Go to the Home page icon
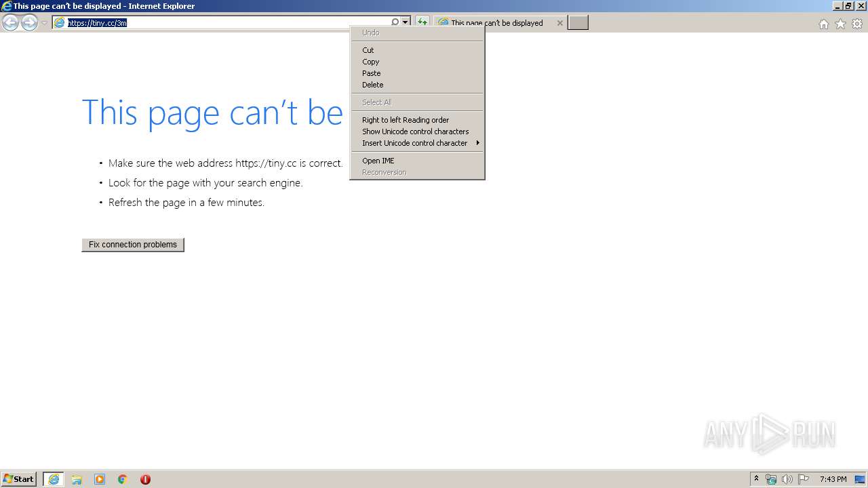The width and height of the screenshot is (868, 488). [823, 24]
